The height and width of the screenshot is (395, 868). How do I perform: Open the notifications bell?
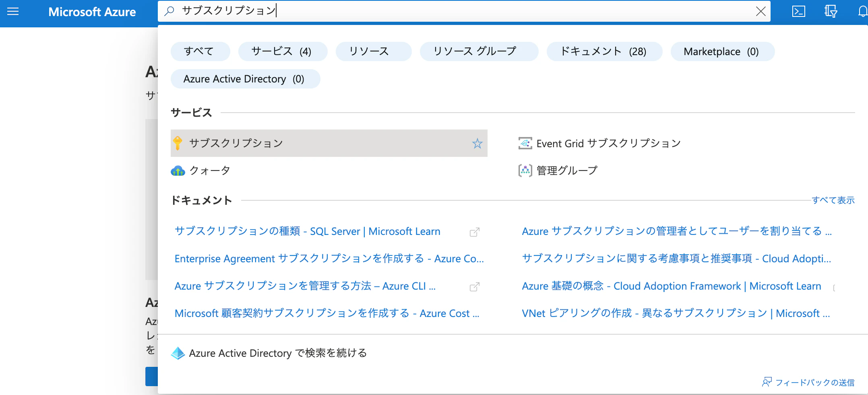click(x=862, y=11)
